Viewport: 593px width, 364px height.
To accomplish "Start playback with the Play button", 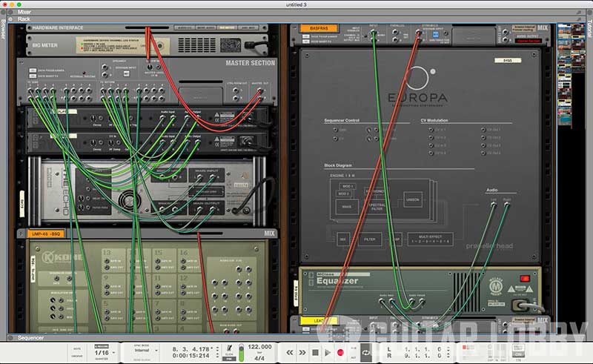I will 328,353.
